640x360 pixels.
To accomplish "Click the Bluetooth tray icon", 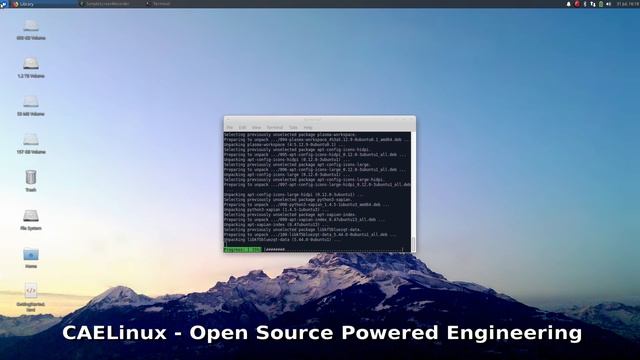I will pos(584,4).
